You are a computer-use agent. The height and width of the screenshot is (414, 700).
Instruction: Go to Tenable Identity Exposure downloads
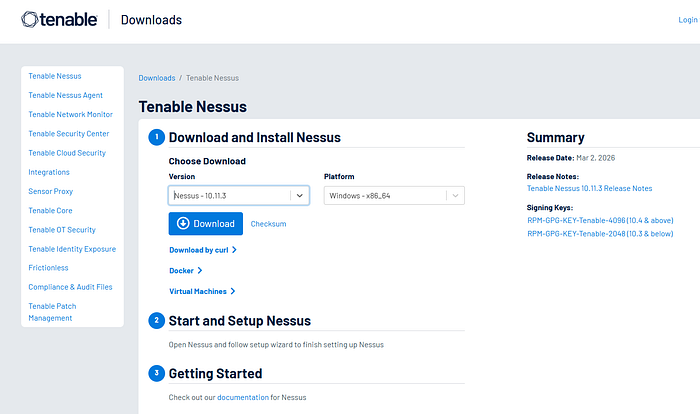pos(72,249)
